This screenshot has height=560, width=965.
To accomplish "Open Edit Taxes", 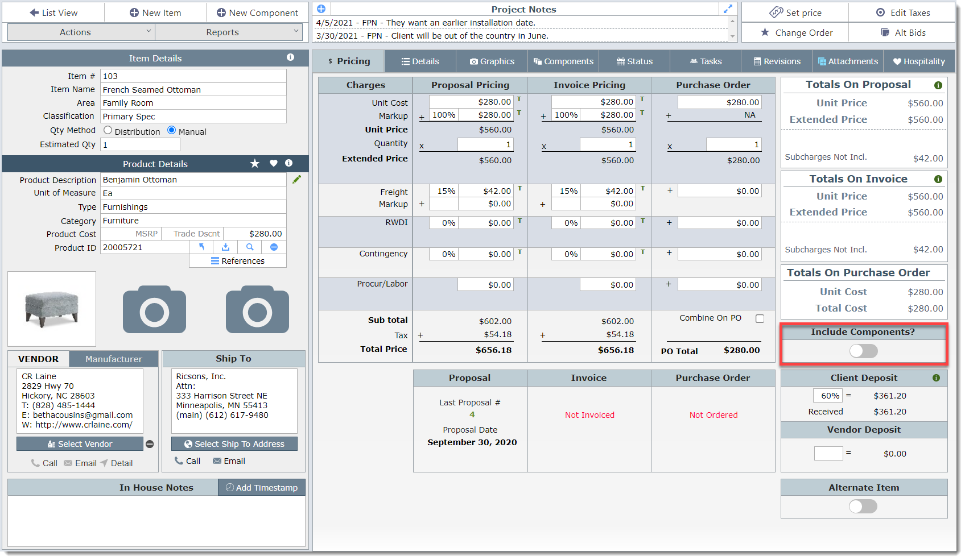I will 902,13.
